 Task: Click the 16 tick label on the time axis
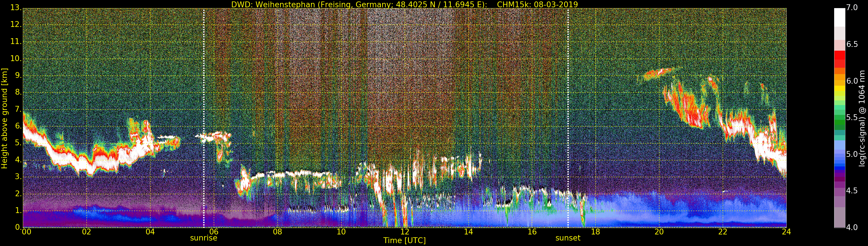[532, 232]
